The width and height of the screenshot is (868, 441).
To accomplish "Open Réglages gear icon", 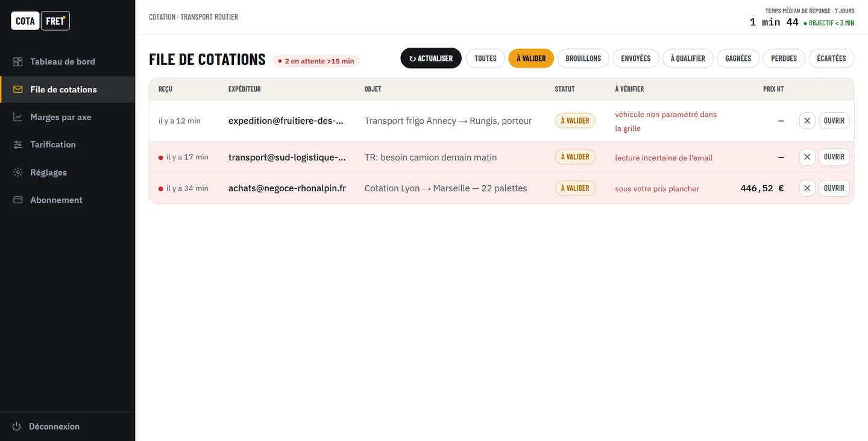I will 18,173.
